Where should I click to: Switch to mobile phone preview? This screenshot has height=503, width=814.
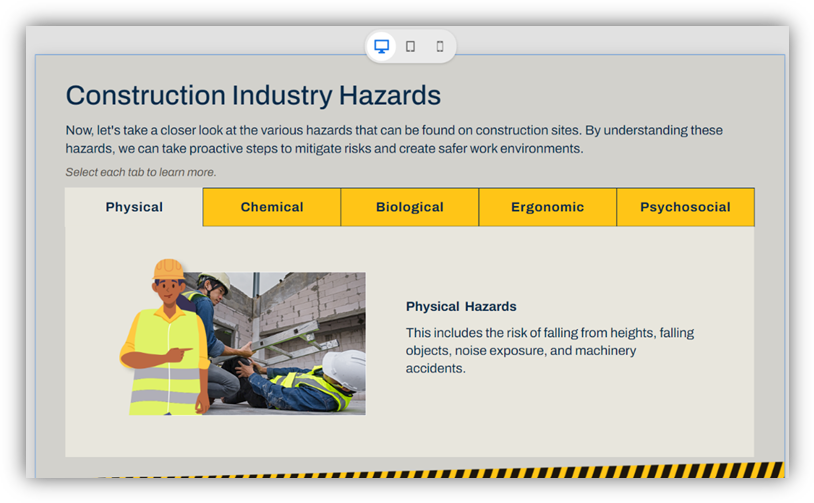[x=439, y=46]
